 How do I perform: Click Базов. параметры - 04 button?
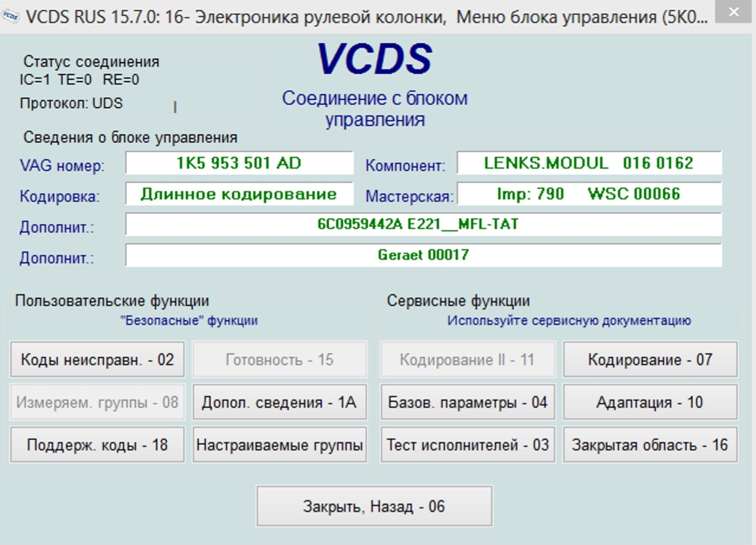click(x=468, y=403)
